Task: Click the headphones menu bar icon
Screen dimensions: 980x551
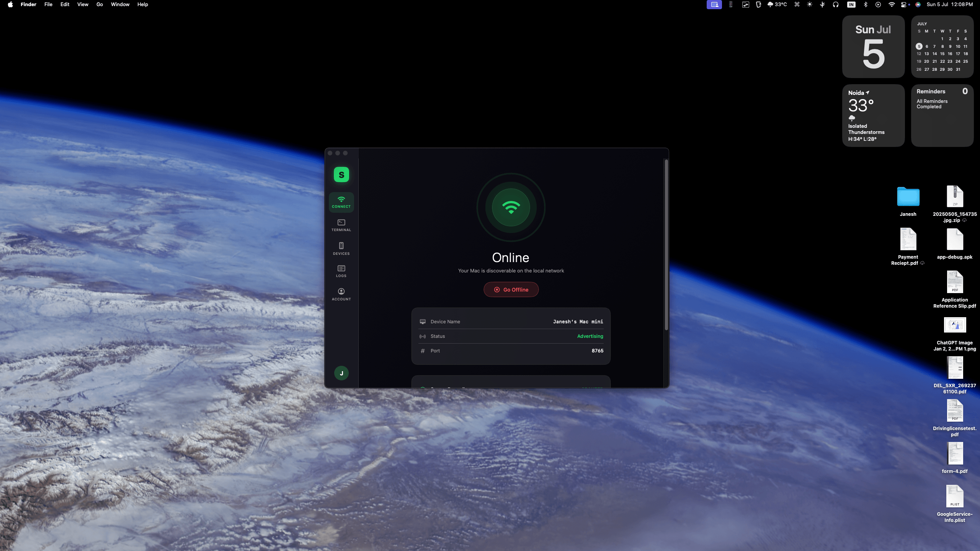Action: 836,5
